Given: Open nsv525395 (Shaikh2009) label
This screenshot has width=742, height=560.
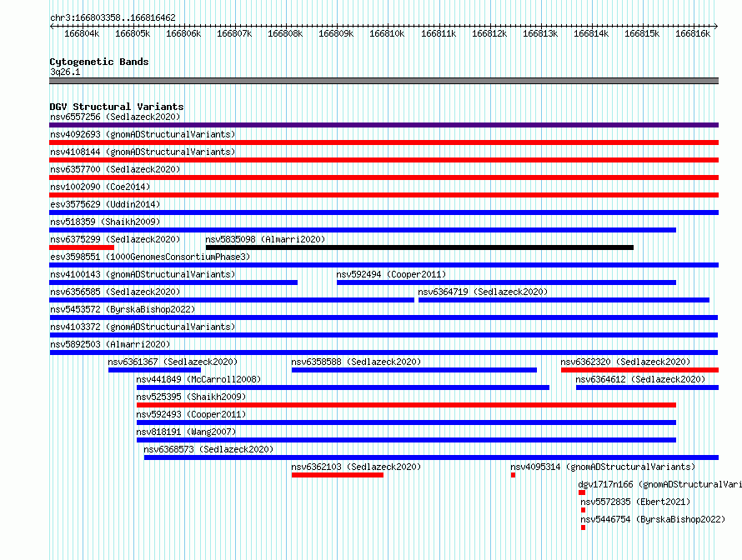Looking at the screenshot, I should point(191,397).
